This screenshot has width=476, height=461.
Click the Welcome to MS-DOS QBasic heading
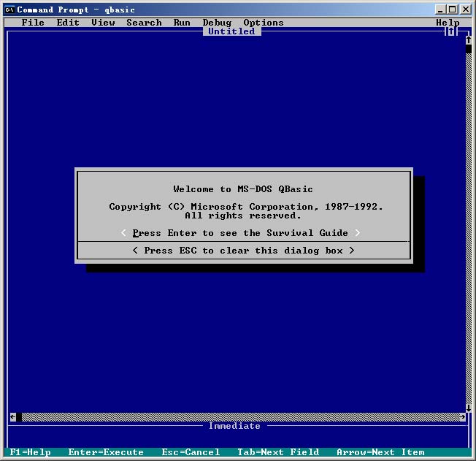pyautogui.click(x=243, y=189)
